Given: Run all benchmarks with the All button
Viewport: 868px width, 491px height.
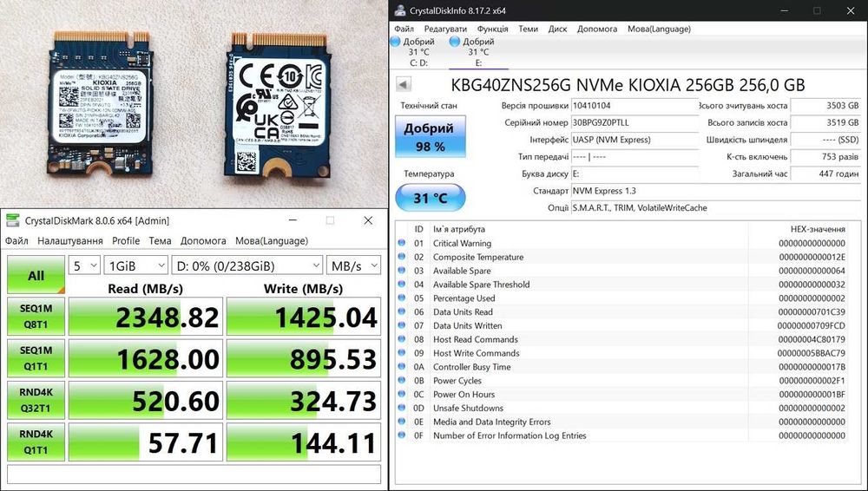Looking at the screenshot, I should coord(36,275).
